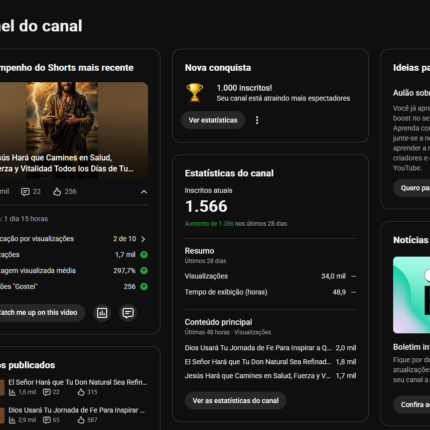Open ranking details arrow next to 2 de 10

click(143, 239)
